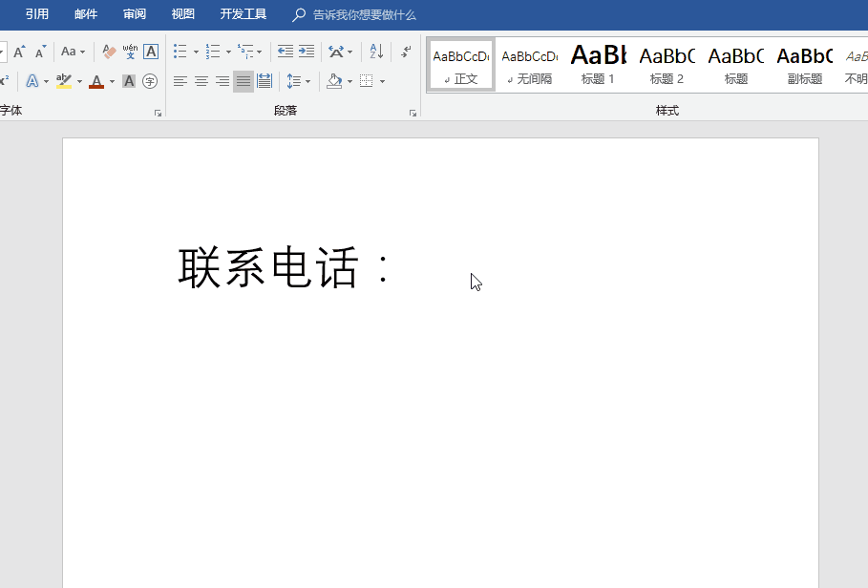
Task: Click the increase indent icon
Action: click(307, 52)
